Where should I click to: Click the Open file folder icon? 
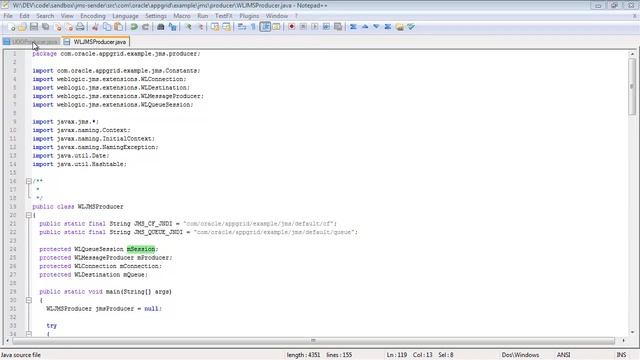[22, 27]
